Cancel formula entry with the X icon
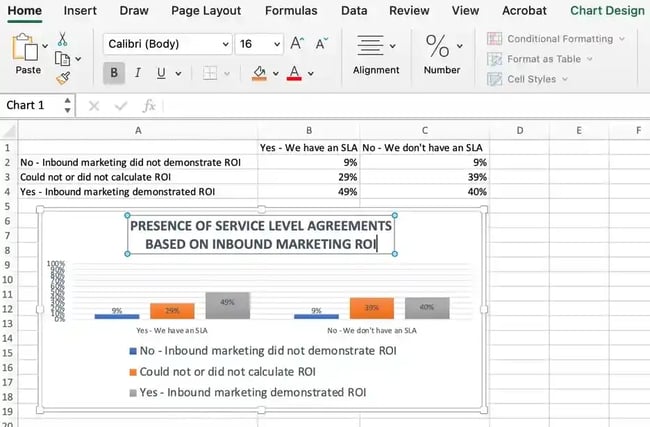The width and height of the screenshot is (650, 427). pyautogui.click(x=94, y=107)
